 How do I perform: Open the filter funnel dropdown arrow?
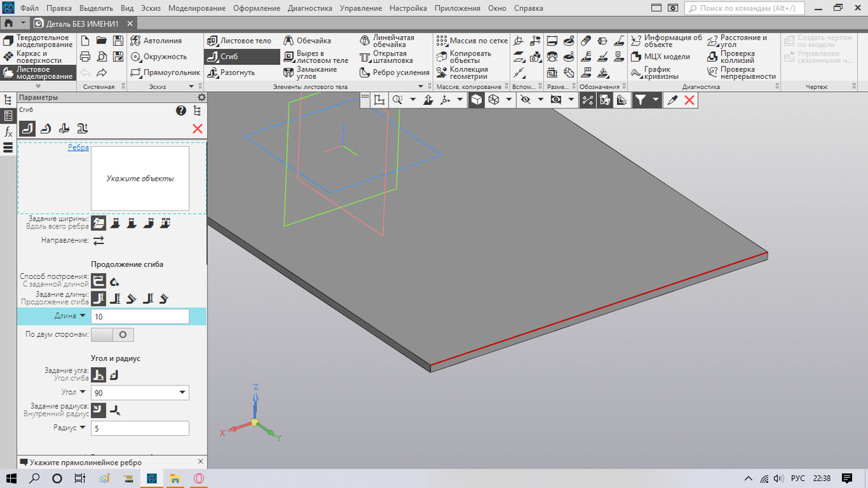655,100
